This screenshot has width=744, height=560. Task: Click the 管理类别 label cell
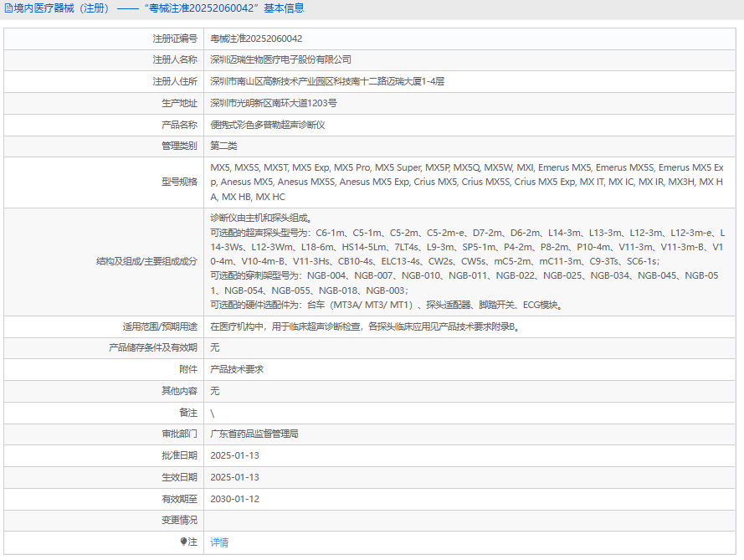[104, 146]
